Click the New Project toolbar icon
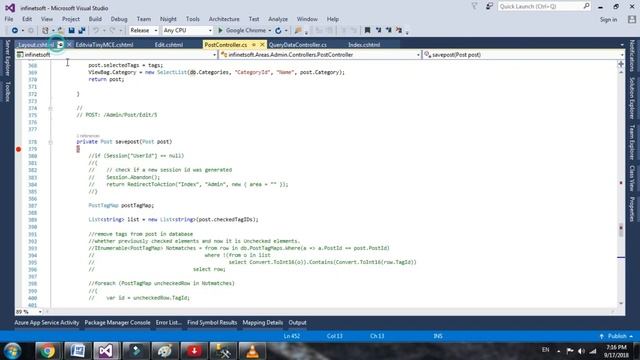640x360 pixels. (x=45, y=30)
